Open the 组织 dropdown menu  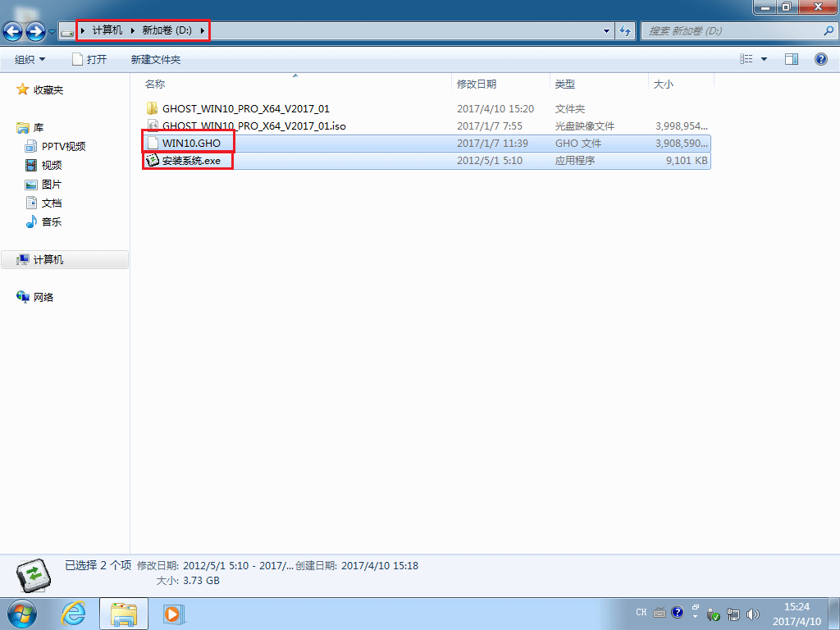(x=30, y=59)
